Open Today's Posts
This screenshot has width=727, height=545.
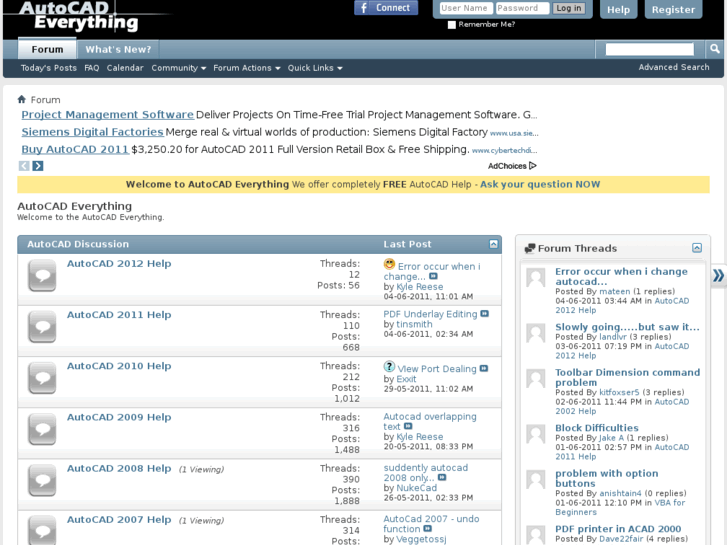(x=49, y=68)
